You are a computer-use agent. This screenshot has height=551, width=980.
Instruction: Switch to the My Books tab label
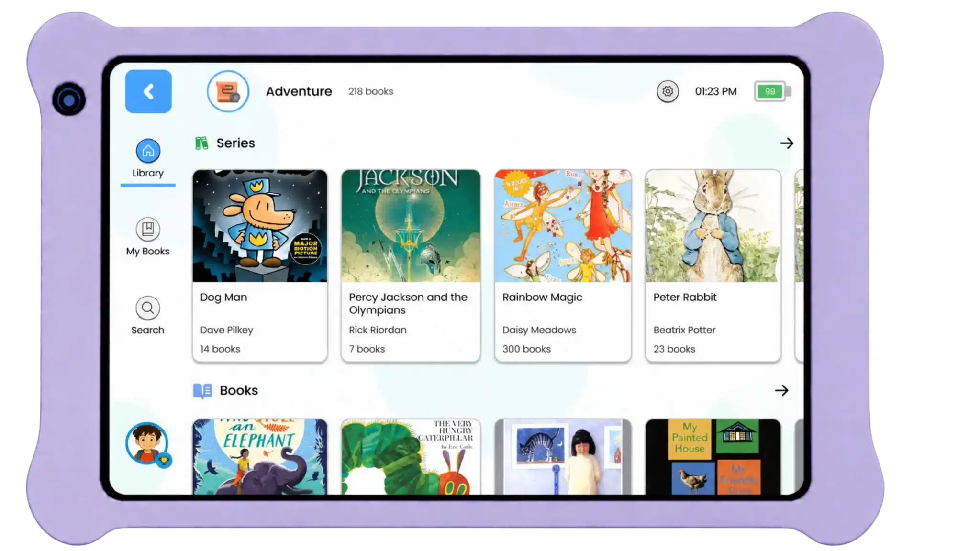coord(148,252)
